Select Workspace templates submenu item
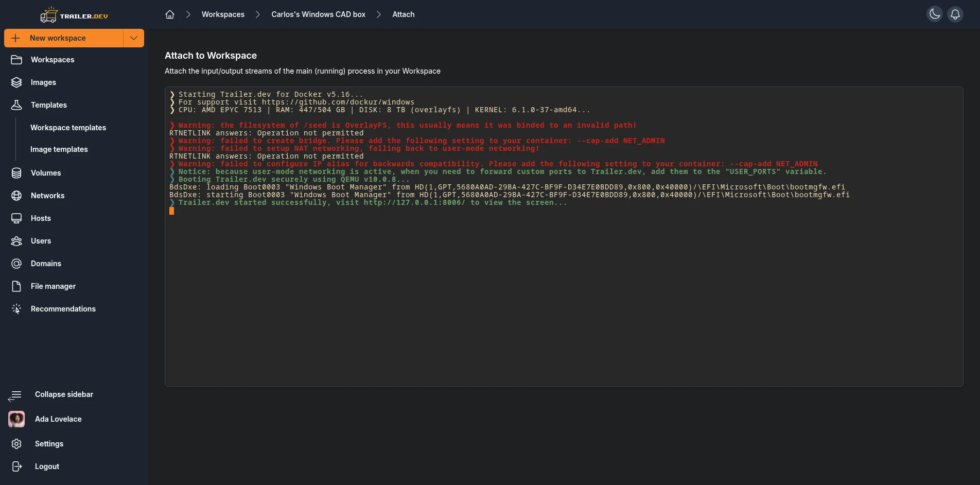Image resolution: width=980 pixels, height=485 pixels. (68, 128)
